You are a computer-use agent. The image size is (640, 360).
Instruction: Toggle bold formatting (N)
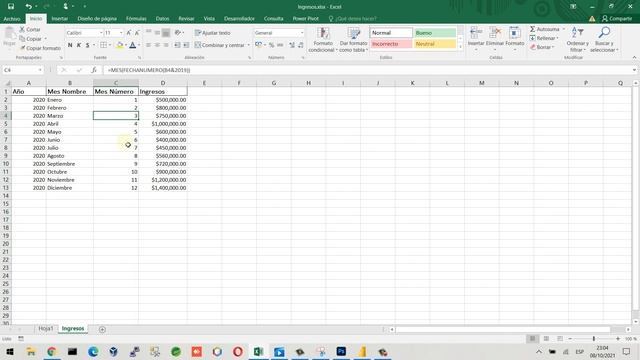(70, 45)
